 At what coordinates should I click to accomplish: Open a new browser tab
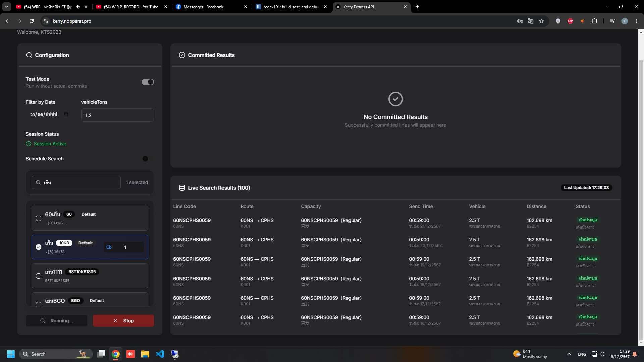(x=417, y=7)
